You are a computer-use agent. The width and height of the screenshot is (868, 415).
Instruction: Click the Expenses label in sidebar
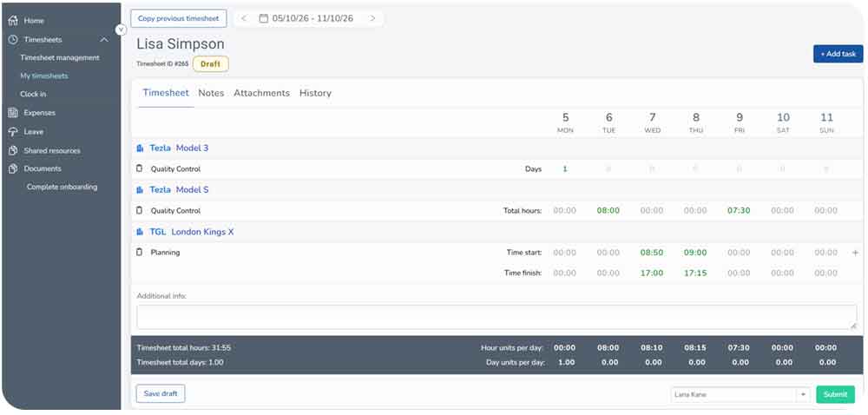[39, 113]
